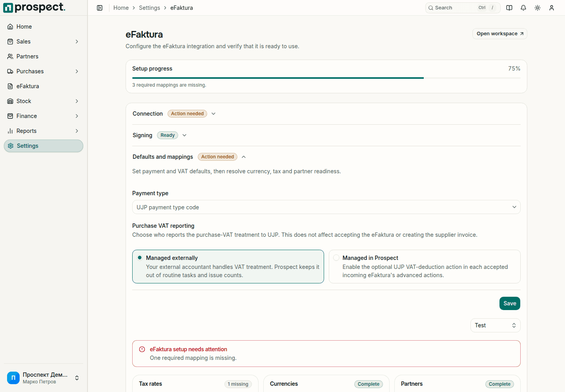Click the Finance icon in sidebar
The image size is (565, 392).
[10, 116]
